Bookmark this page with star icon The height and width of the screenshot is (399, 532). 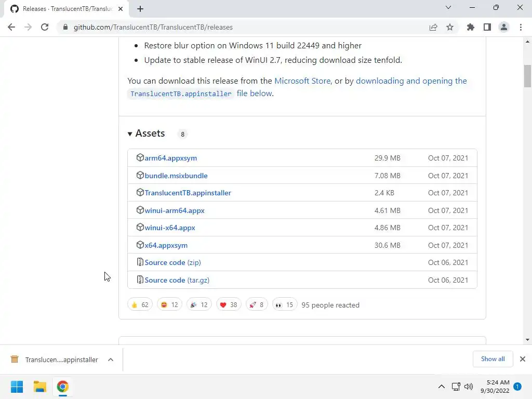pos(450,27)
